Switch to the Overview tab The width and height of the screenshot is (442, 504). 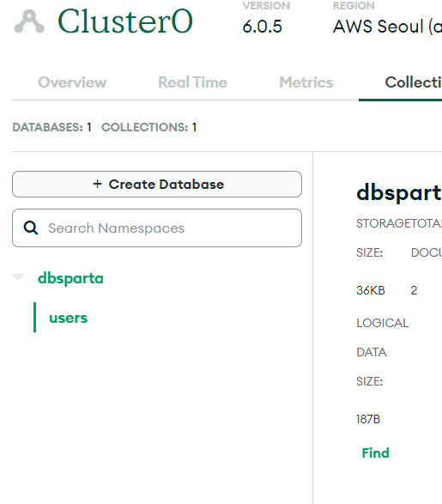click(x=72, y=82)
